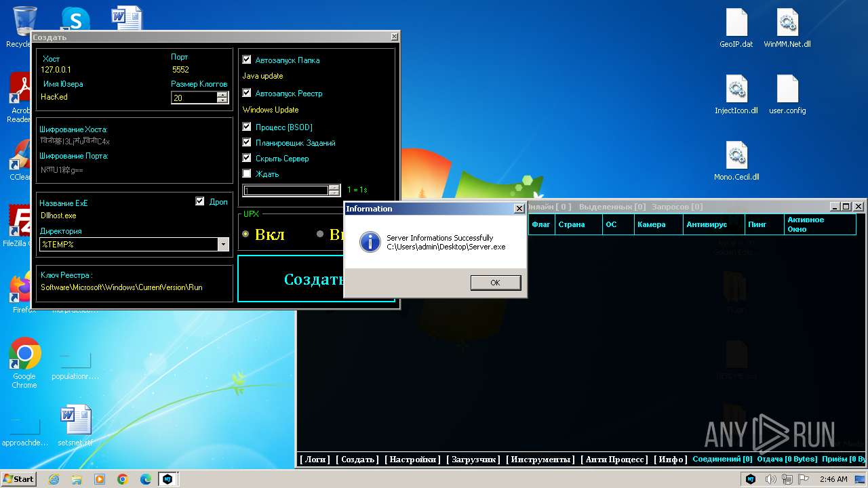Image resolution: width=868 pixels, height=488 pixels.
Task: Click OK in the Information dialog
Action: 496,283
